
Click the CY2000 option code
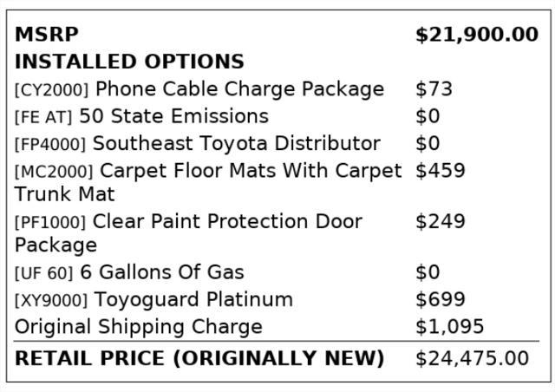coord(52,90)
